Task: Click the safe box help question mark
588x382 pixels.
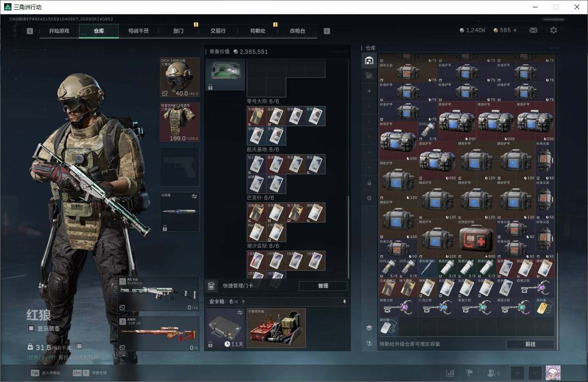Action: click(243, 302)
